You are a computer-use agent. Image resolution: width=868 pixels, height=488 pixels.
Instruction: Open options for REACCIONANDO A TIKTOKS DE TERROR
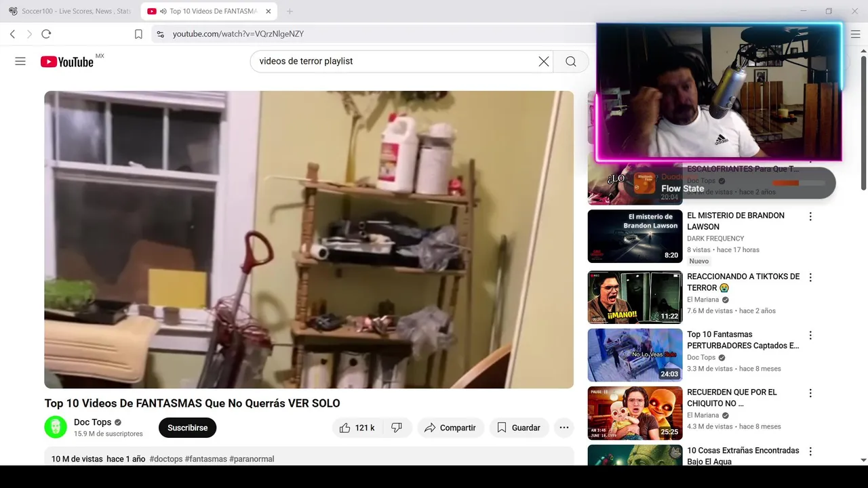[810, 278]
